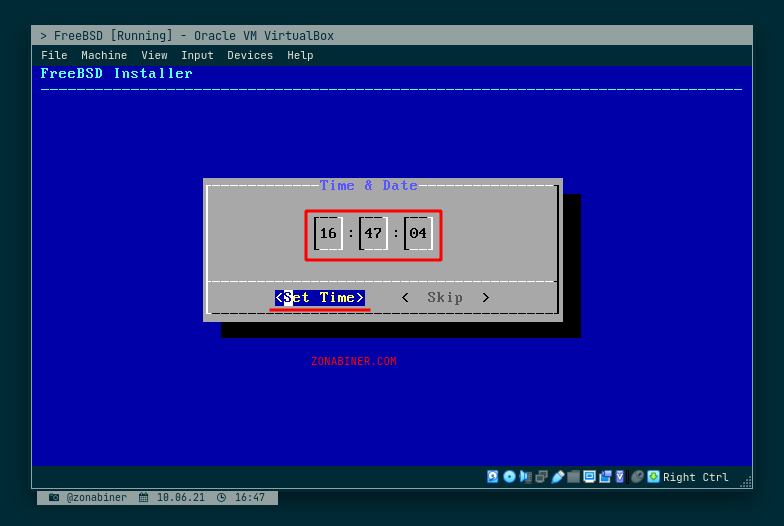Click the mouse integration status icon
The height and width of the screenshot is (526, 784).
click(637, 476)
